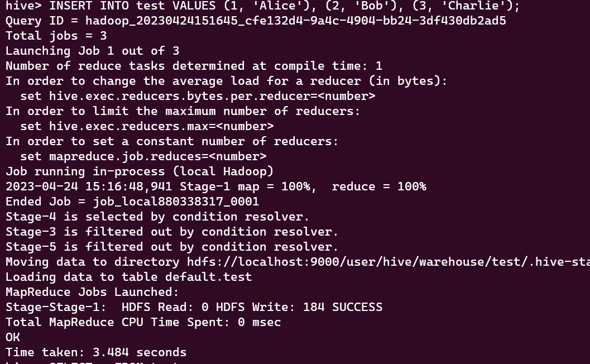Image resolution: width=590 pixels, height=364 pixels.
Task: Click the 'Loading data to table default.test' line
Action: click(x=129, y=277)
